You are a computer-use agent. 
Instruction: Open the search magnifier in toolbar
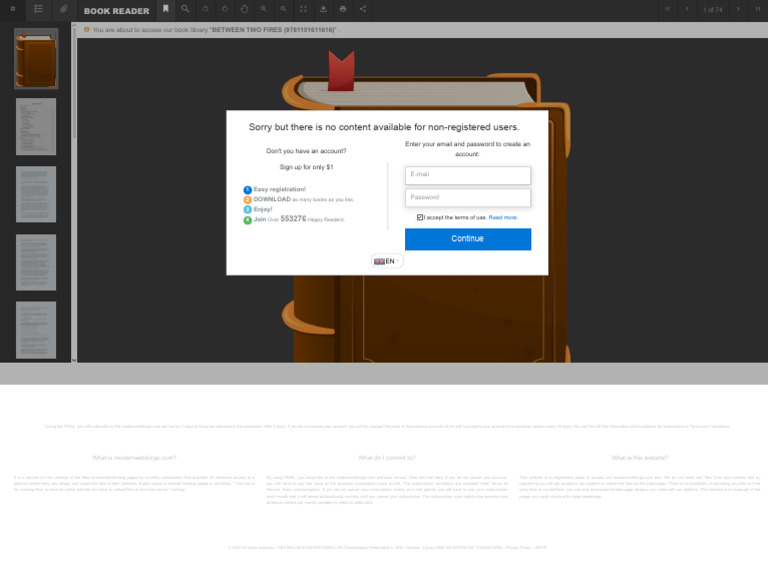(x=185, y=9)
